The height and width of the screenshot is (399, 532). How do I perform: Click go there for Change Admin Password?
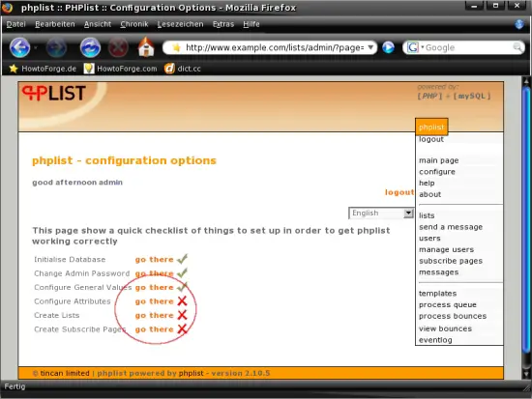155,273
